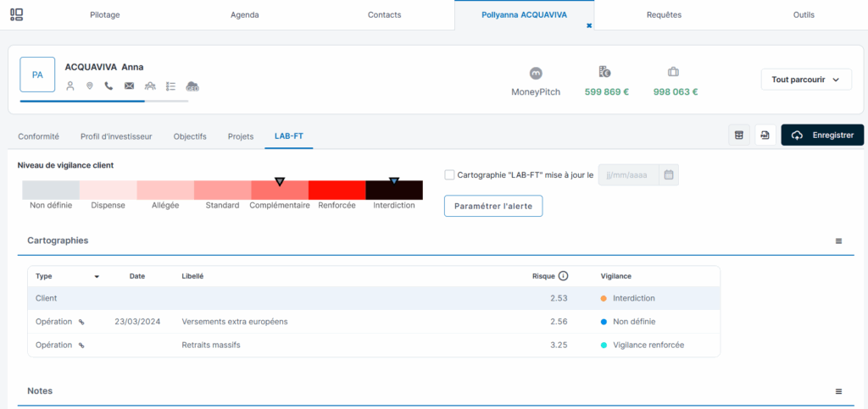The image size is (868, 409).
Task: Click the archive icon beside the PDF button
Action: click(x=738, y=135)
